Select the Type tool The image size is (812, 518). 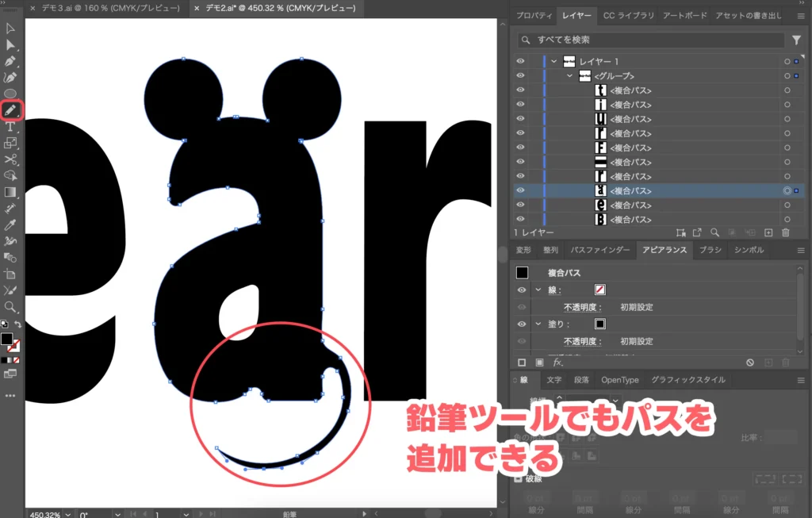click(11, 127)
